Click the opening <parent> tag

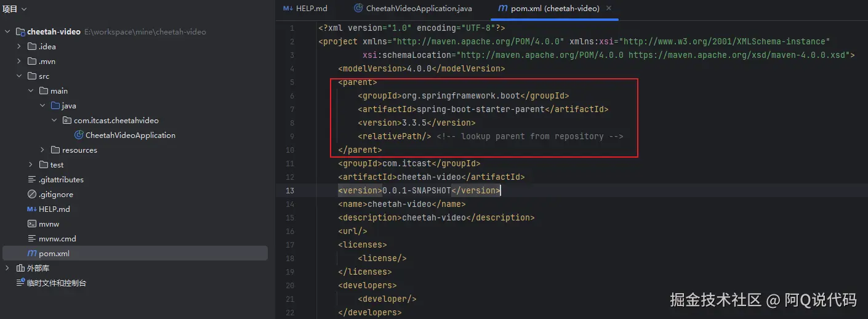point(358,83)
